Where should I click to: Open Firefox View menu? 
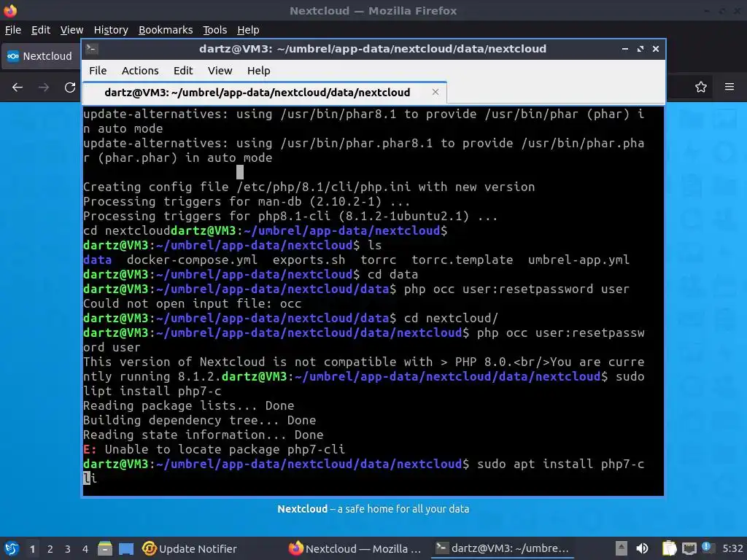71,30
